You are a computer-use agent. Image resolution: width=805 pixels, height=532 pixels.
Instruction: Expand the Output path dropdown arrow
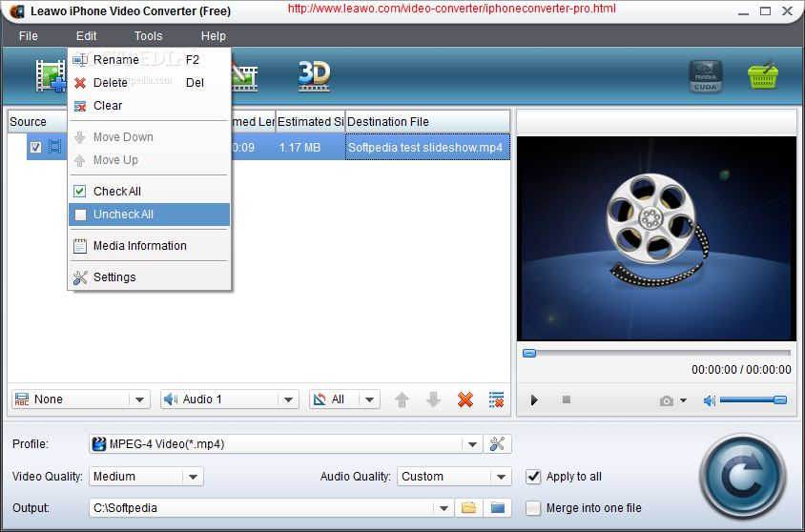click(444, 508)
